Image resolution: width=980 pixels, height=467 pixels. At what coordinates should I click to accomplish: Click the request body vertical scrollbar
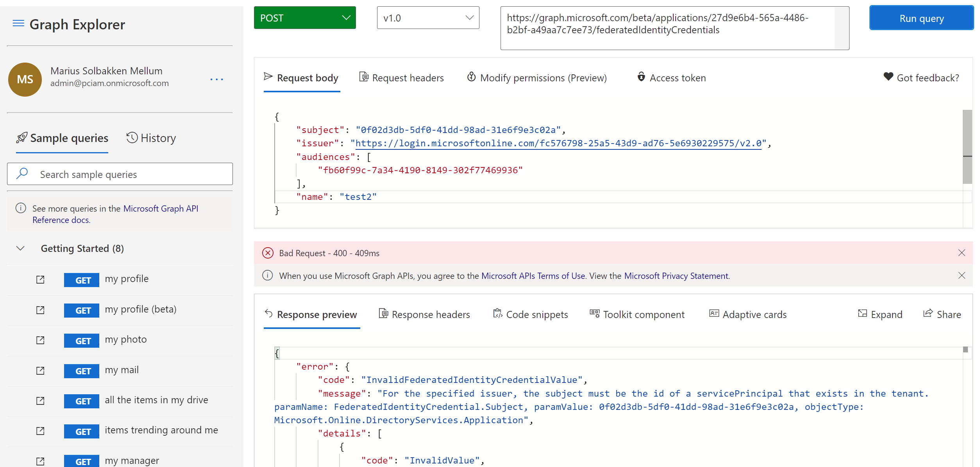point(967,147)
